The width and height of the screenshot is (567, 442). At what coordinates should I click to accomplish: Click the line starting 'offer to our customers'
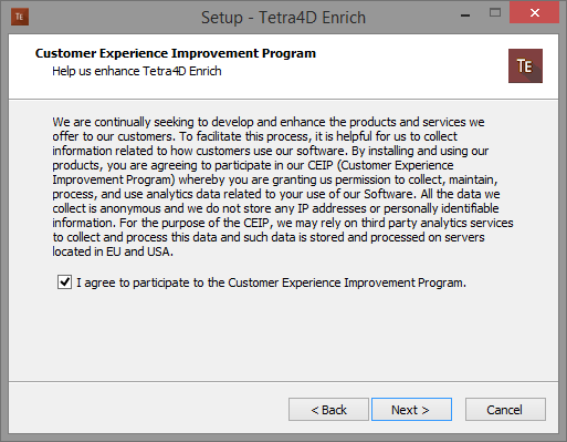pyautogui.click(x=255, y=136)
